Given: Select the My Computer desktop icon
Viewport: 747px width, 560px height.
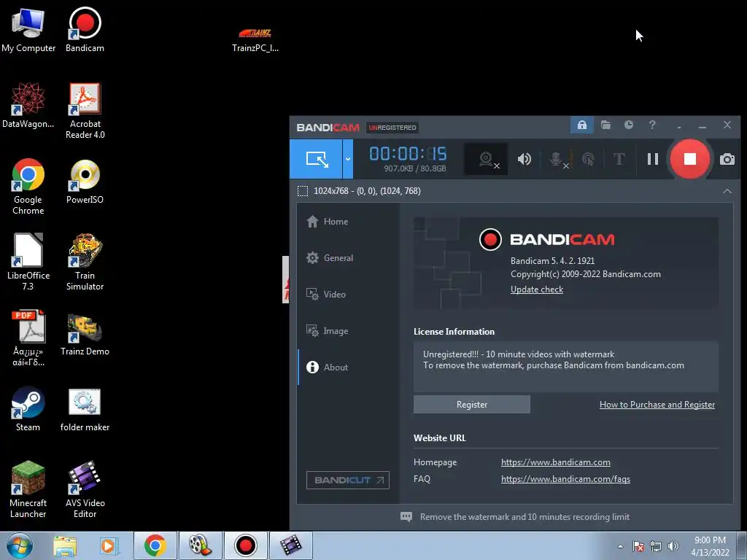Looking at the screenshot, I should 28,31.
